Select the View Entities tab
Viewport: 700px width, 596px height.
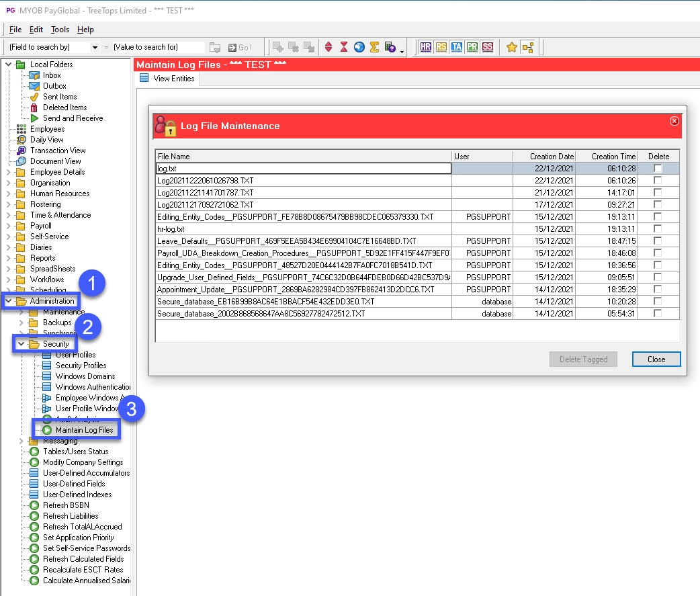(173, 79)
